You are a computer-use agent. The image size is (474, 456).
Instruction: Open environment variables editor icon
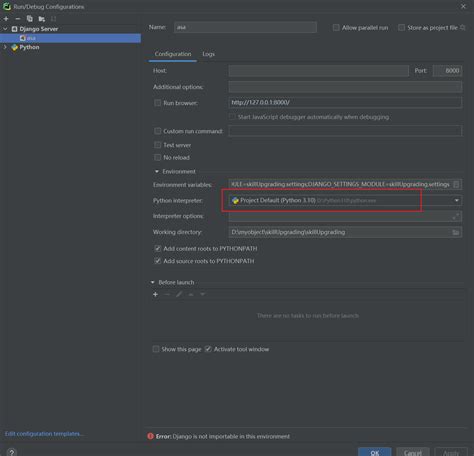(456, 184)
